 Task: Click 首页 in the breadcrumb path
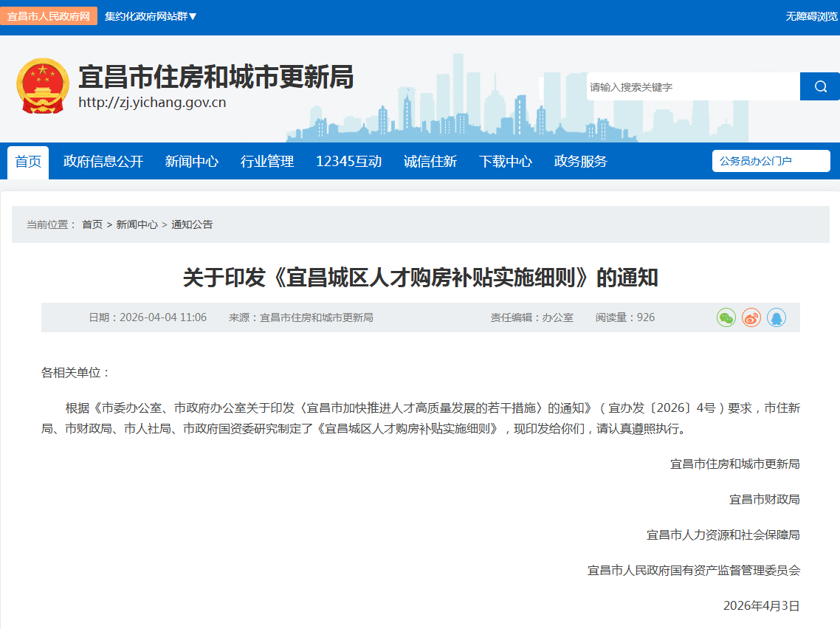92,224
